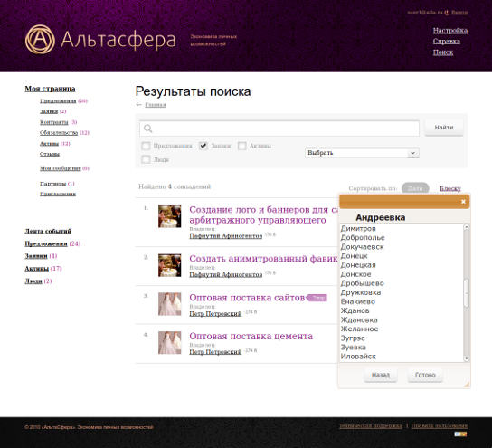492x448 pixels.
Task: Click the back arrow beside Главная
Action: tap(139, 105)
